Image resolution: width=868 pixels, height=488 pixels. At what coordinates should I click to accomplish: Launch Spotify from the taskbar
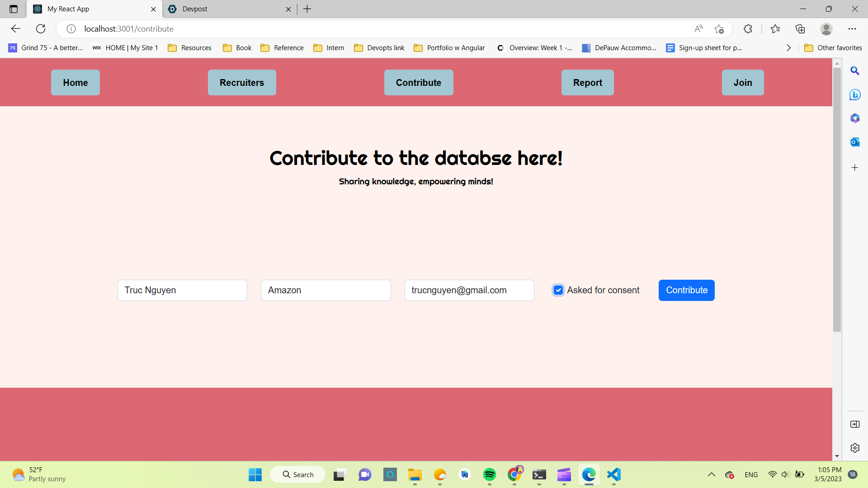click(489, 474)
